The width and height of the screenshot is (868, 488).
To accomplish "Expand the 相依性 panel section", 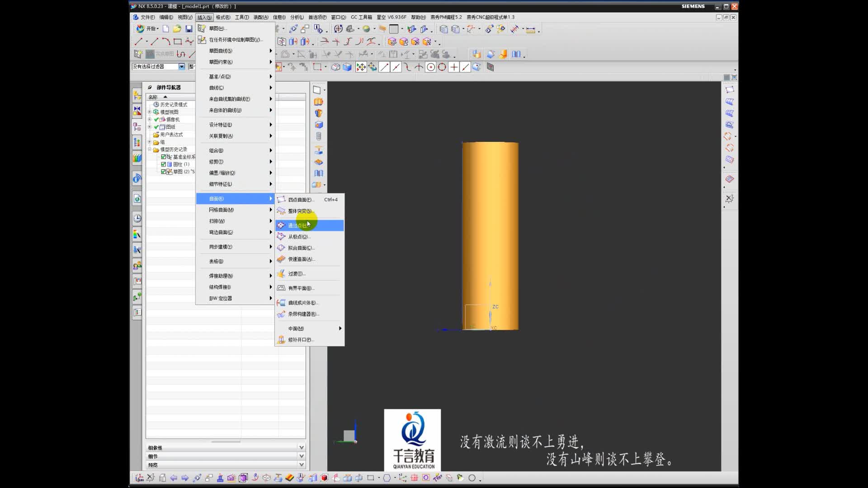I will coord(301,448).
